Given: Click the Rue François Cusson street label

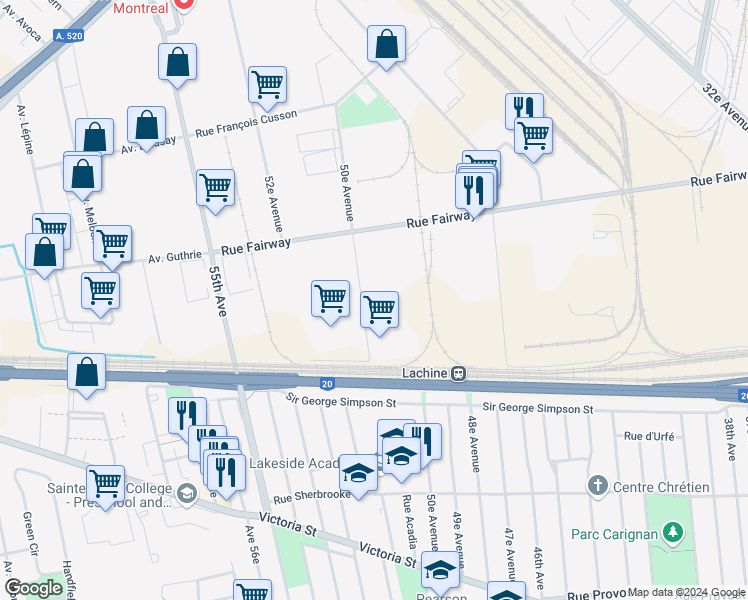Looking at the screenshot, I should (246, 124).
